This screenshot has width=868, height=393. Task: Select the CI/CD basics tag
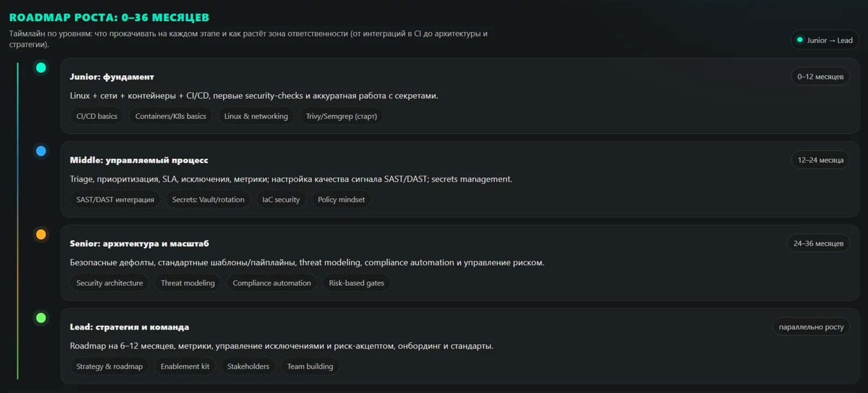coord(97,116)
